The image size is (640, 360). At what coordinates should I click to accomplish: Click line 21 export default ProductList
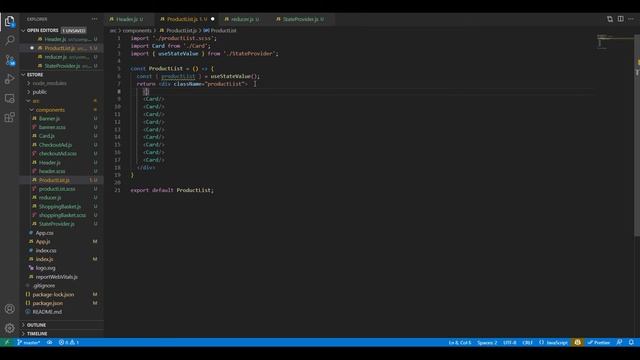tap(172, 190)
